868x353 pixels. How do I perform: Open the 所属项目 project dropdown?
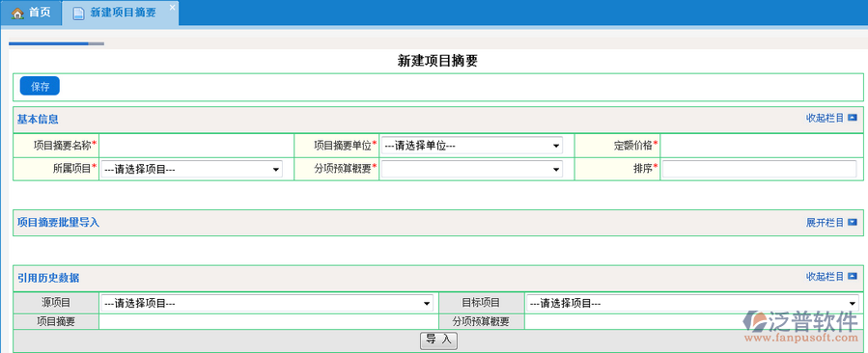(191, 170)
